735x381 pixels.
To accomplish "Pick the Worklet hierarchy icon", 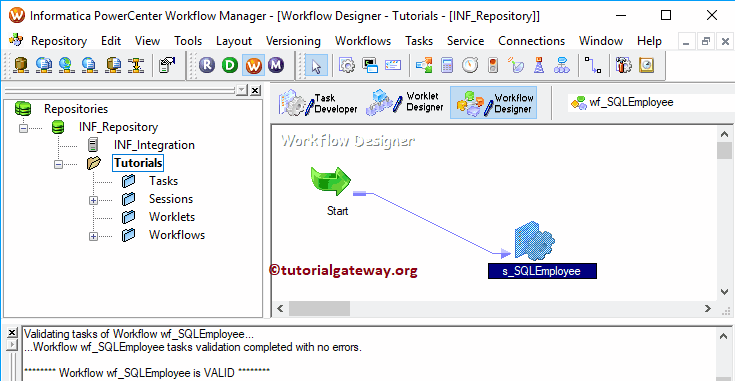I will coord(562,65).
